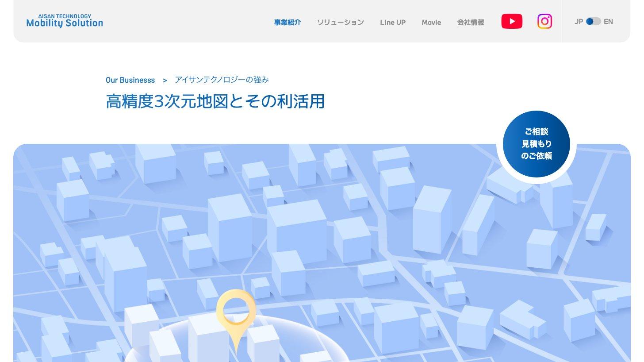Follow the アイサンテクノロジーの強み breadcrumb link
The height and width of the screenshot is (362, 644).
[222, 80]
